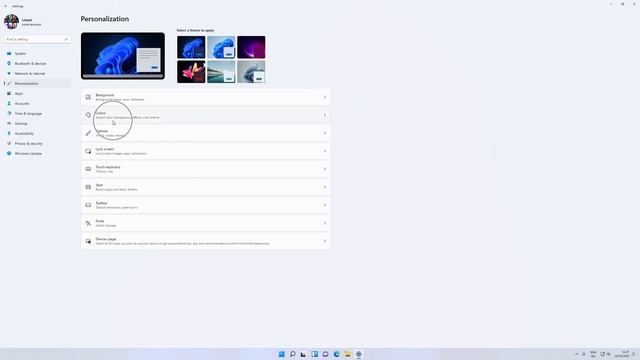Open taskbar Search magnifier
This screenshot has width=640, height=360.
[293, 354]
